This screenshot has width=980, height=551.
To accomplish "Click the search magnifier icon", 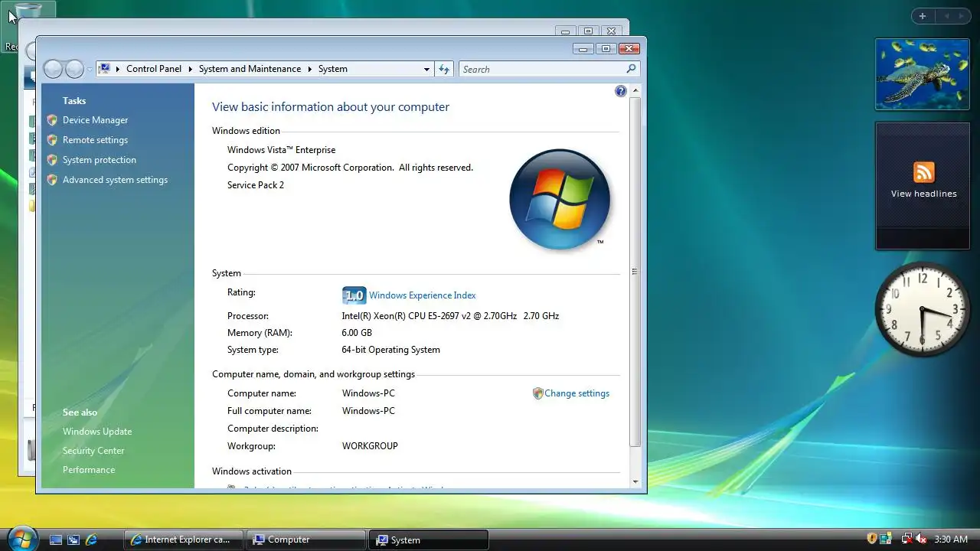I will coord(631,69).
